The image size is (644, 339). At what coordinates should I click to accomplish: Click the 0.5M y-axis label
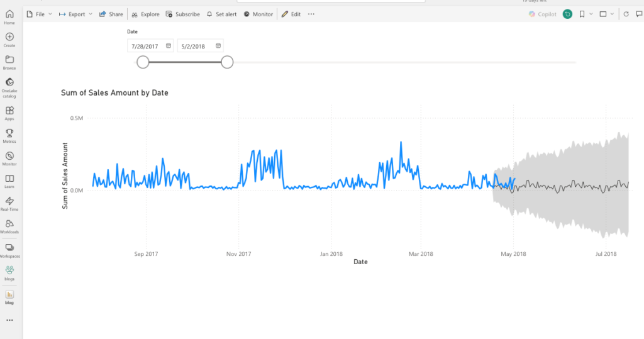tap(76, 118)
